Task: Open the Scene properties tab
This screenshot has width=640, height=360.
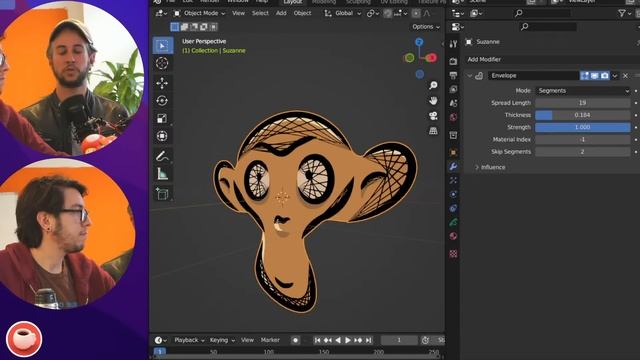Action: point(453,103)
